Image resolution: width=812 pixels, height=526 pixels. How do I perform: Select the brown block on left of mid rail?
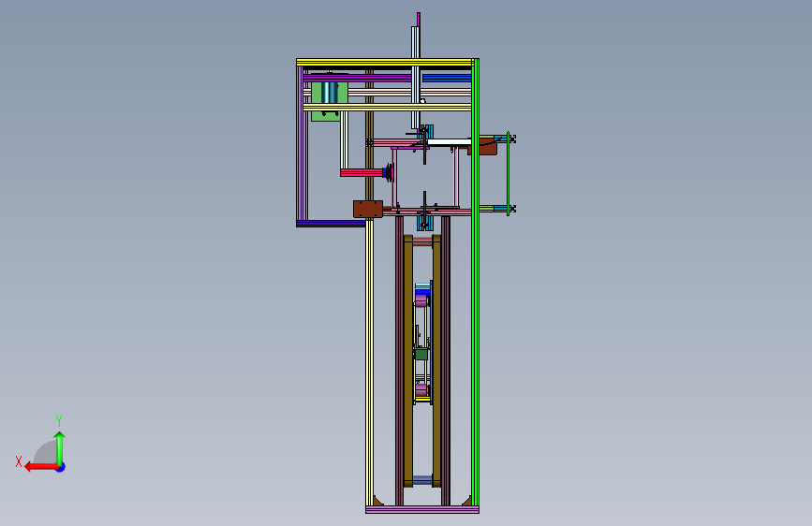point(368,209)
